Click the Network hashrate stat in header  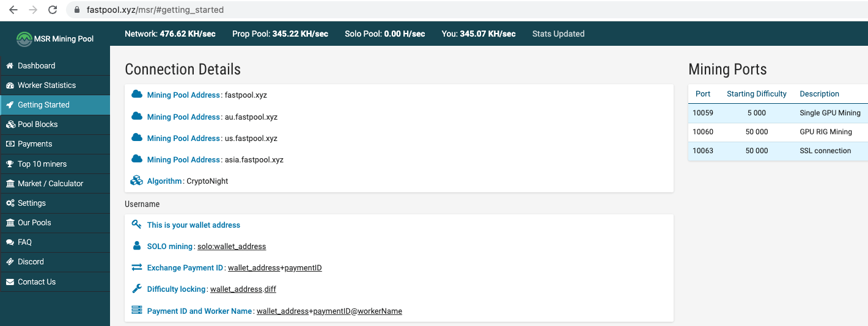(x=170, y=34)
